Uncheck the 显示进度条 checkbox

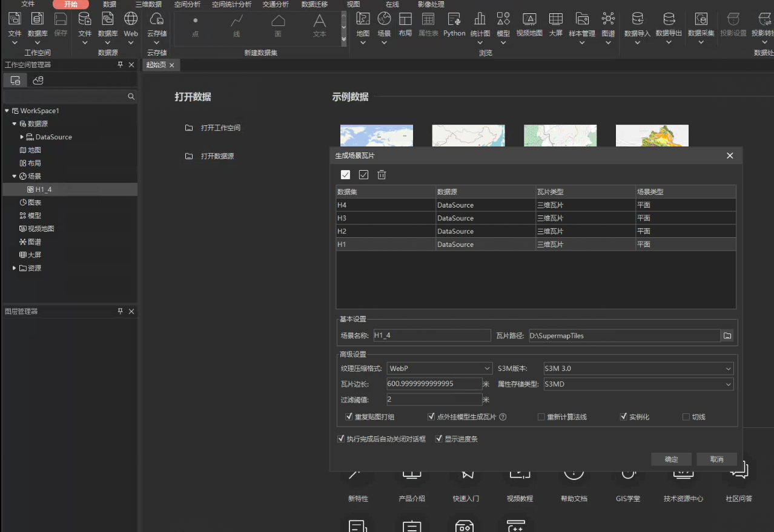tap(439, 439)
